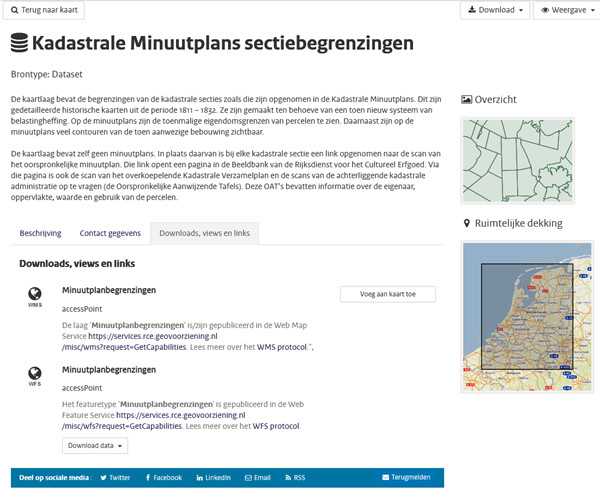Click the Brontype: Dataset text

pos(47,74)
